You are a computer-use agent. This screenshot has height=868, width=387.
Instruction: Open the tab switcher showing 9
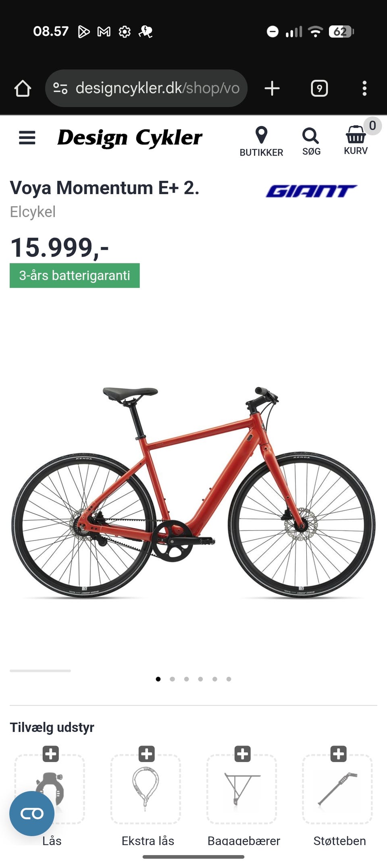tap(319, 88)
